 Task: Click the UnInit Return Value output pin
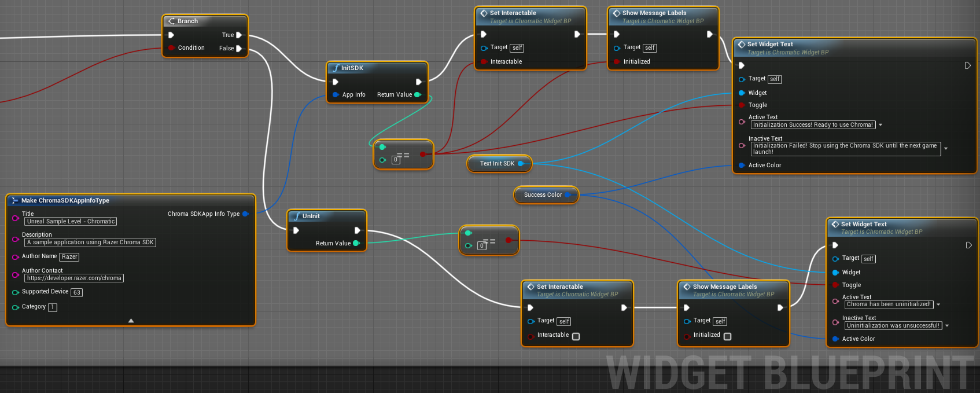pyautogui.click(x=356, y=243)
